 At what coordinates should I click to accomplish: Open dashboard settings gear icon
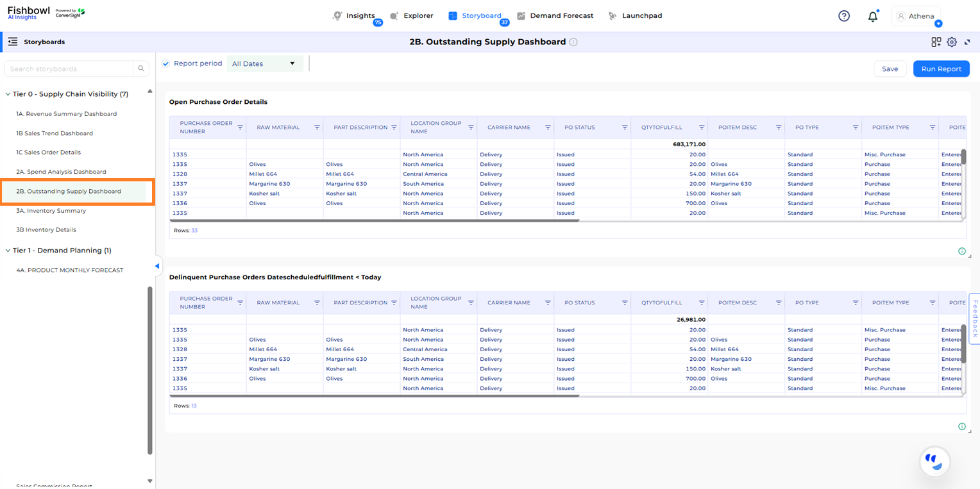point(952,42)
